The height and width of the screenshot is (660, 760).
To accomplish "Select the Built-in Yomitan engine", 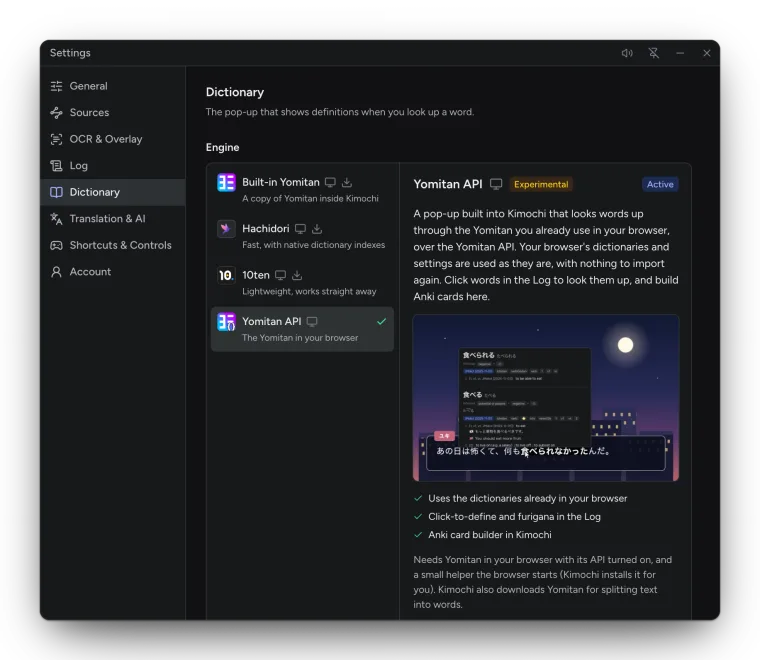I will coord(302,189).
